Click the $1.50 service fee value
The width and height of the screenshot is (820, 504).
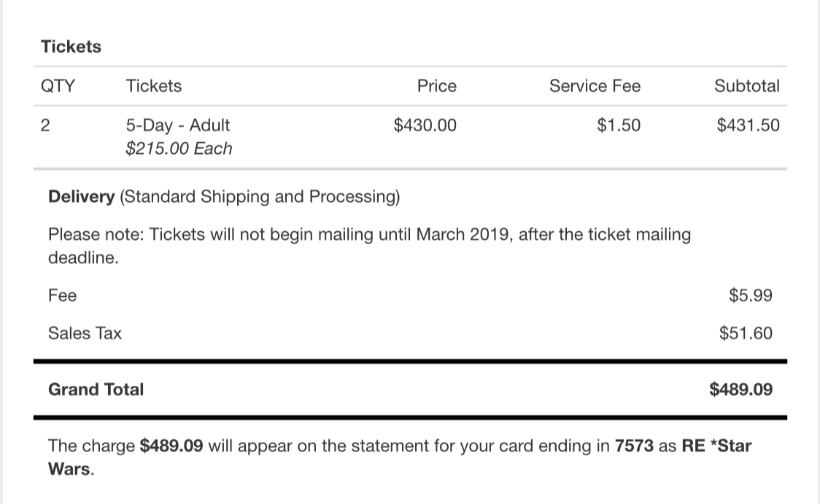tap(619, 125)
